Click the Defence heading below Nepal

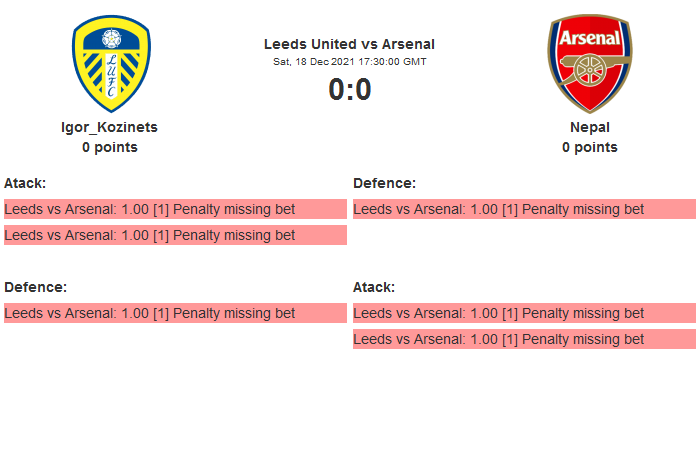coord(384,183)
